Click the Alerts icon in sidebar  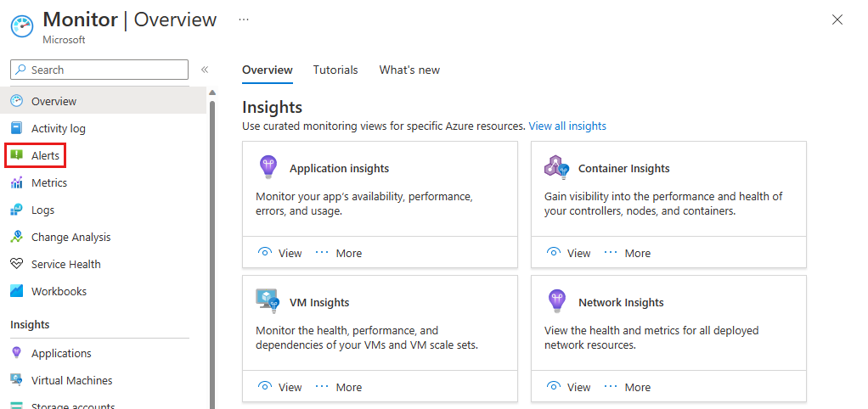click(x=17, y=155)
